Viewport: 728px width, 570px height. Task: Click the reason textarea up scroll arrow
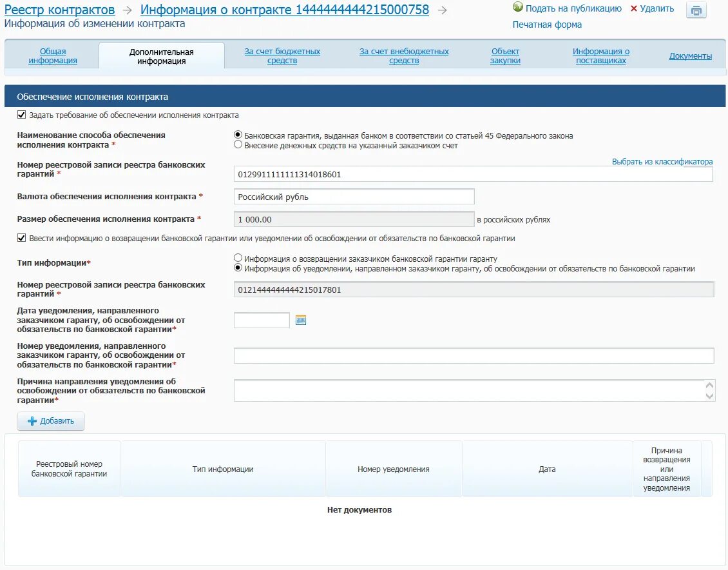click(709, 385)
